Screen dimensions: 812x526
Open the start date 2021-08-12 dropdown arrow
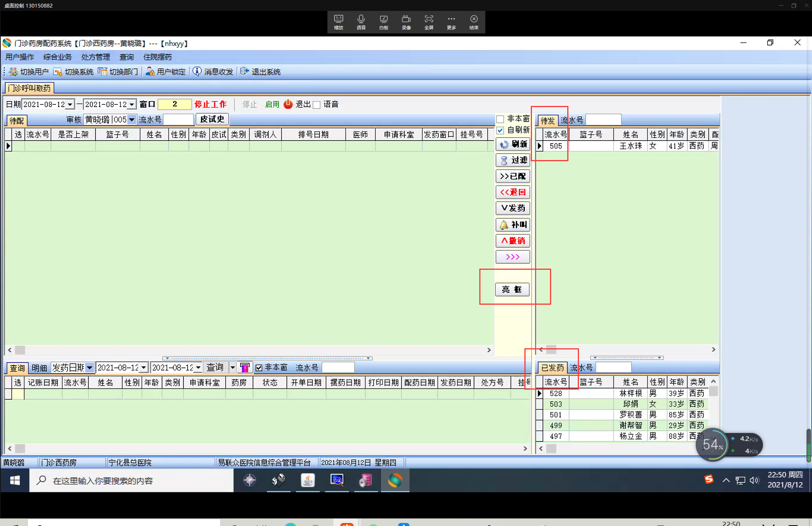click(70, 104)
